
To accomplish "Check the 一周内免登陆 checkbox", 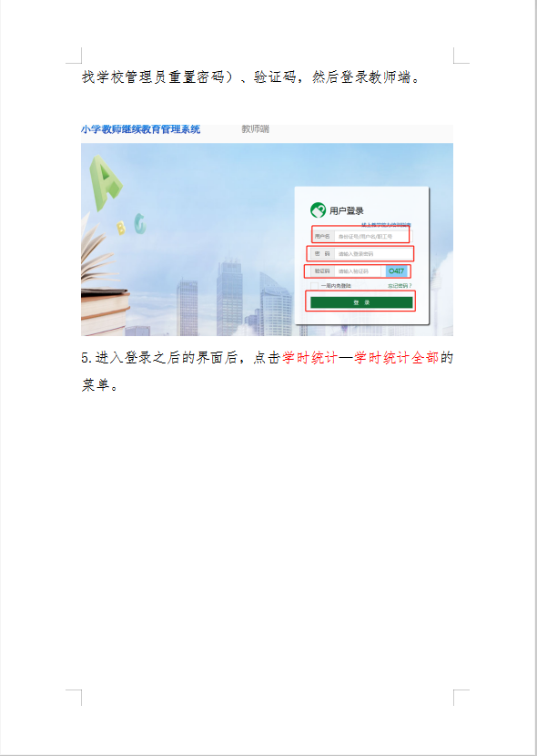I will tap(315, 286).
